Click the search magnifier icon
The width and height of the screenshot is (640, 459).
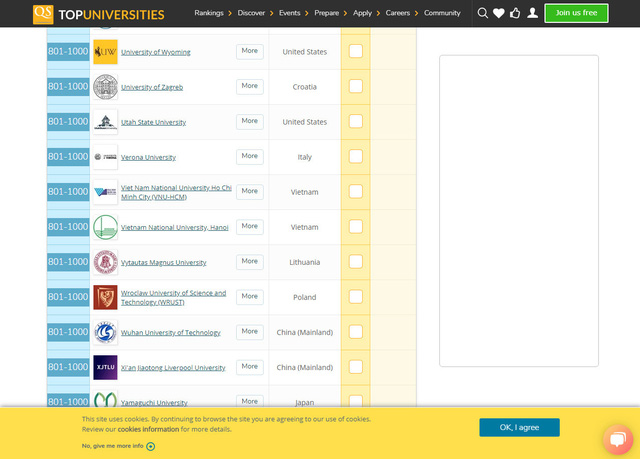coord(483,13)
